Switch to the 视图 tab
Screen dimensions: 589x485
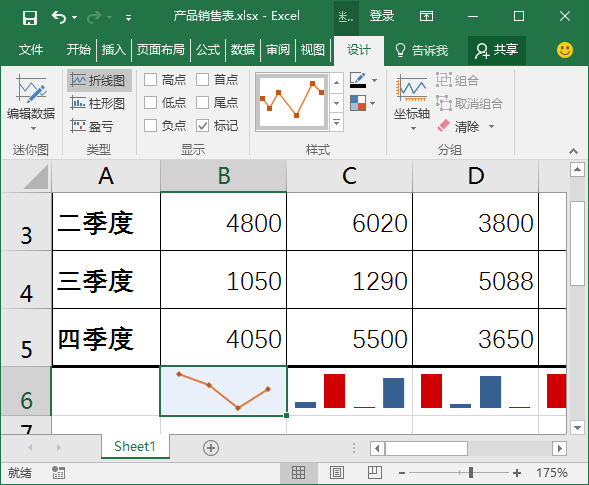tap(313, 50)
